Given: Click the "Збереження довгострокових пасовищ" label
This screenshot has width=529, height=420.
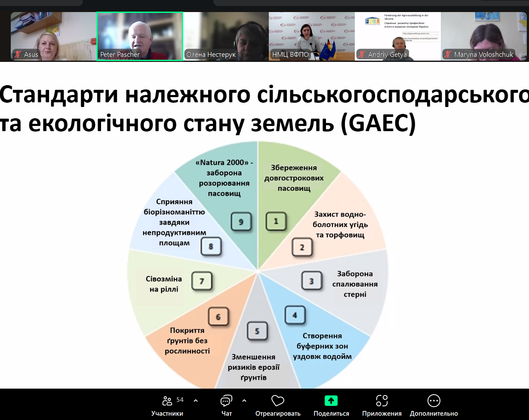Looking at the screenshot, I should (294, 178).
